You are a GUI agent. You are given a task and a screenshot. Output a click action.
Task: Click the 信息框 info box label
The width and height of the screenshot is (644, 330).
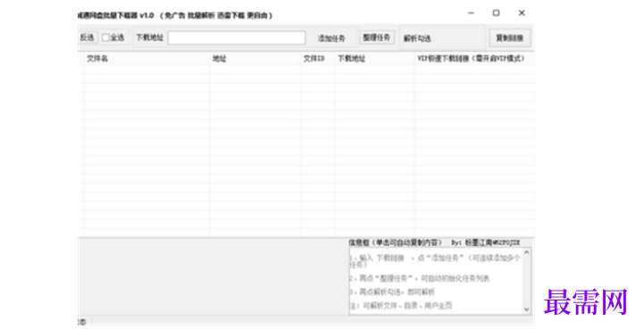coord(395,242)
